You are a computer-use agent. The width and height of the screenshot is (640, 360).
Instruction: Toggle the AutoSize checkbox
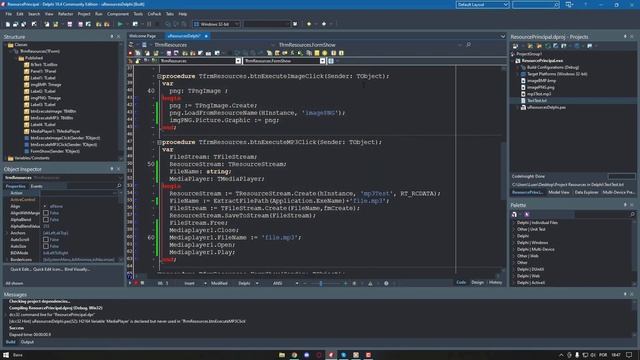(x=46, y=246)
